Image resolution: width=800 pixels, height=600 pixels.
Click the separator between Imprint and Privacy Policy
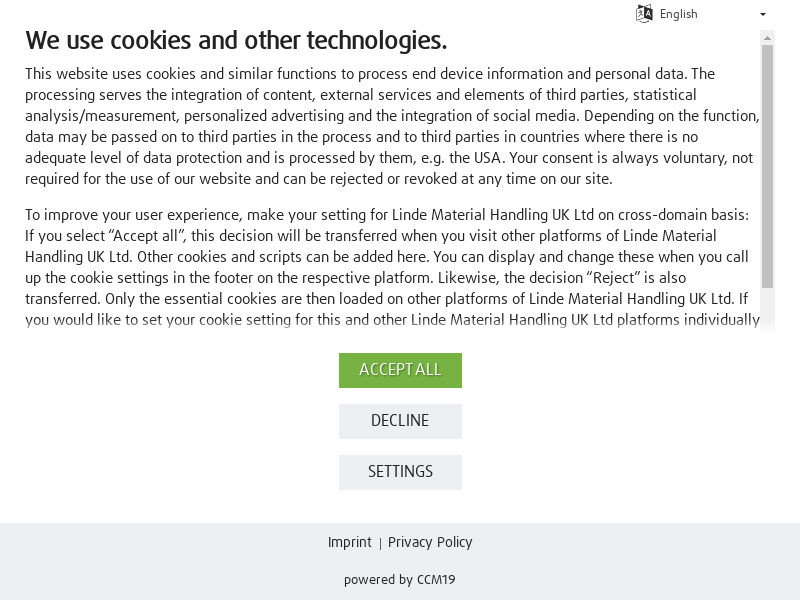380,543
